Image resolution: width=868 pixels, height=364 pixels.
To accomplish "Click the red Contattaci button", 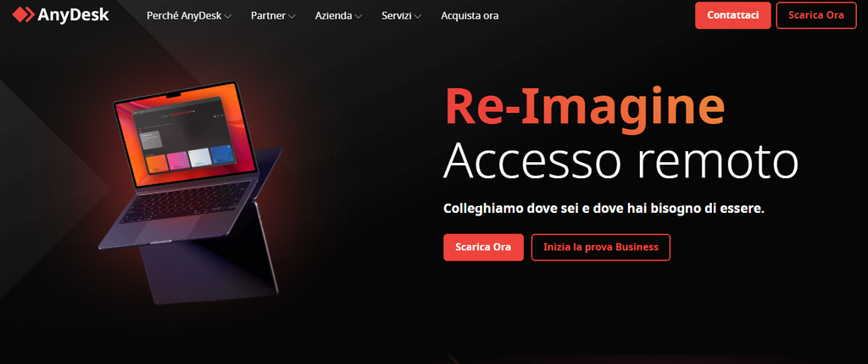I will pyautogui.click(x=733, y=15).
